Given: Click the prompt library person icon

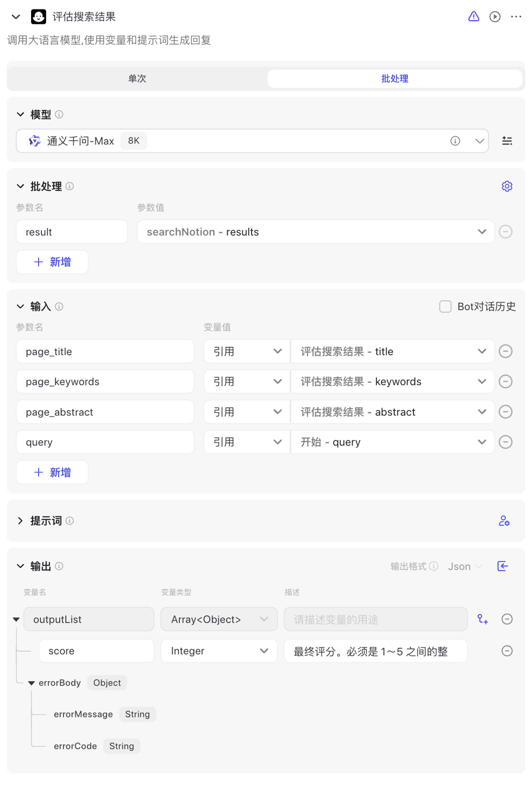Looking at the screenshot, I should pyautogui.click(x=504, y=521).
